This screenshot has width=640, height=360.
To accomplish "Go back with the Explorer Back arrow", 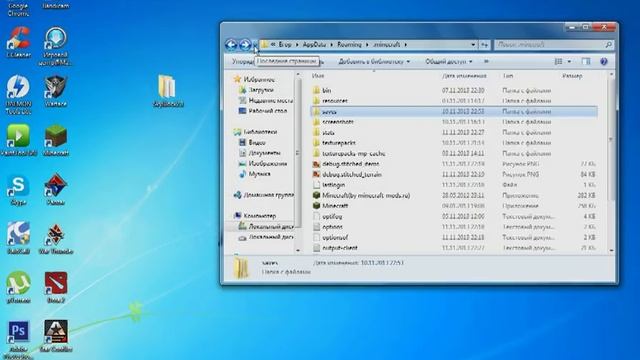I will 231,44.
